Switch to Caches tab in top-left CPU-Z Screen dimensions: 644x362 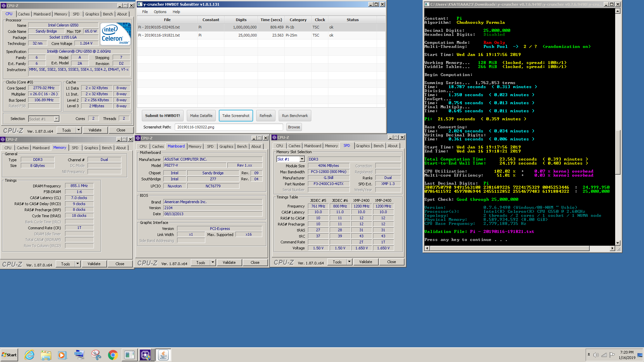(x=24, y=14)
